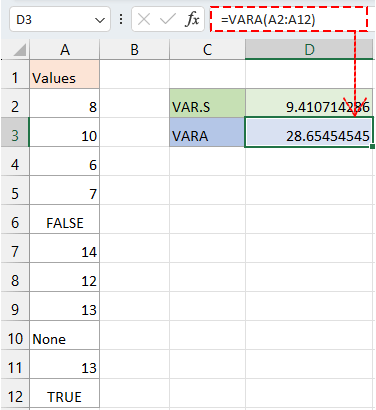
Task: Open the Name Box dropdown arrow
Action: 99,20
